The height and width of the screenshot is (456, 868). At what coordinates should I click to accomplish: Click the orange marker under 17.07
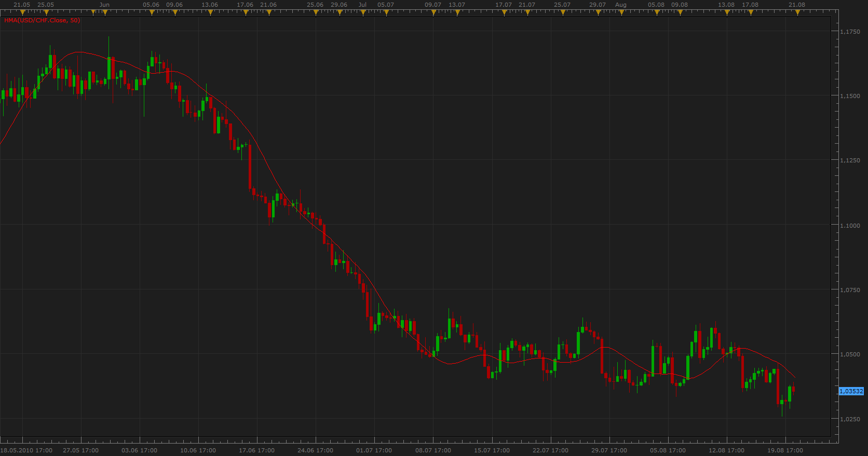[x=504, y=12]
